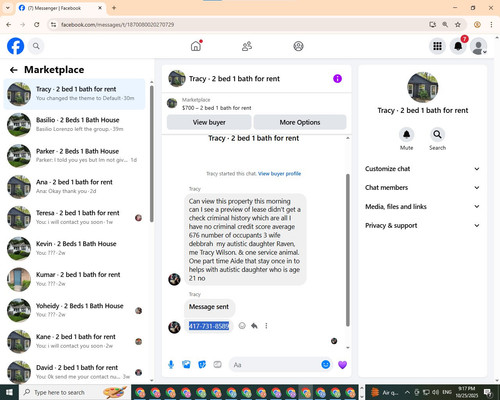
Task: Open Kumar - 2 bed 1 bath chat
Action: pyautogui.click(x=74, y=280)
